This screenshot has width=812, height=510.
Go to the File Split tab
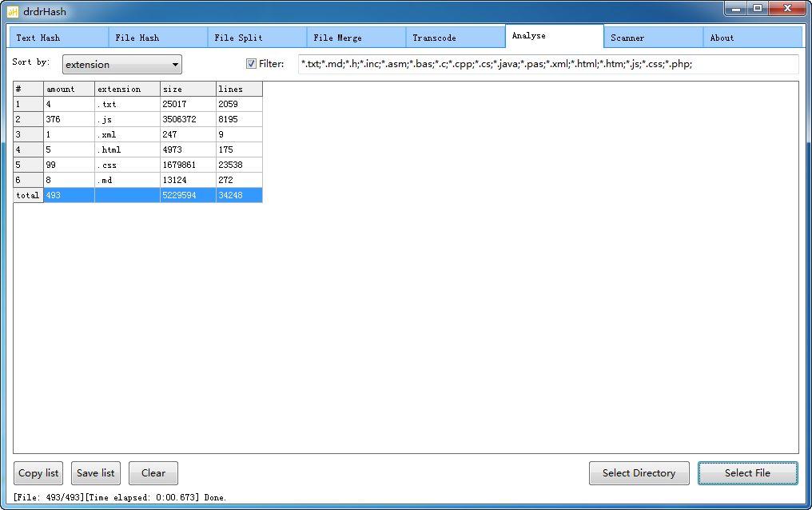[x=257, y=38]
